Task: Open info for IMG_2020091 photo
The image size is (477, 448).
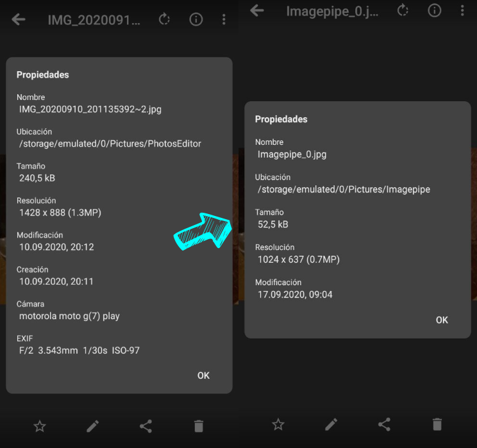Action: click(x=196, y=20)
